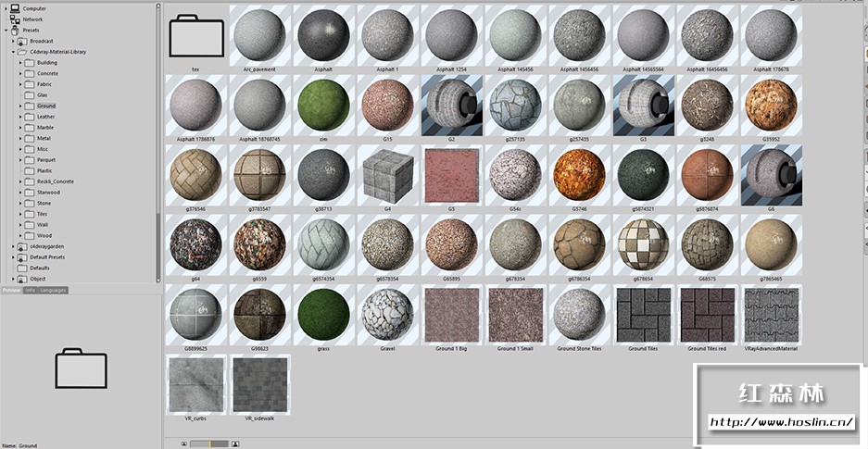The width and height of the screenshot is (868, 449).
Task: Expand the Fabric folder arrow
Action: coord(20,84)
